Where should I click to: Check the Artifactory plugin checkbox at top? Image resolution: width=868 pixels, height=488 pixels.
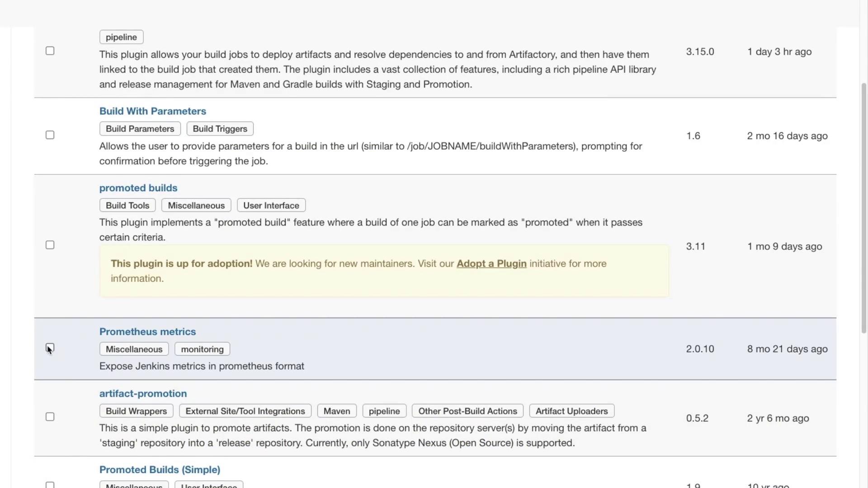(50, 51)
